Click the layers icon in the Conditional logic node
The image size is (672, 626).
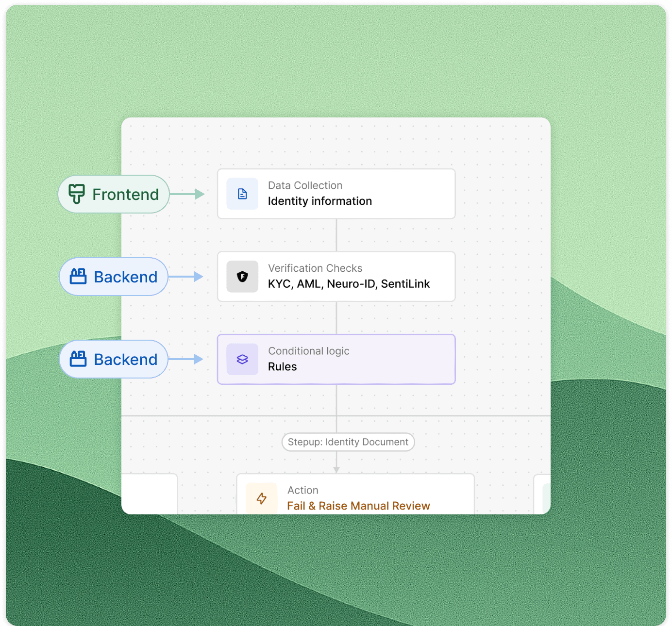click(242, 359)
